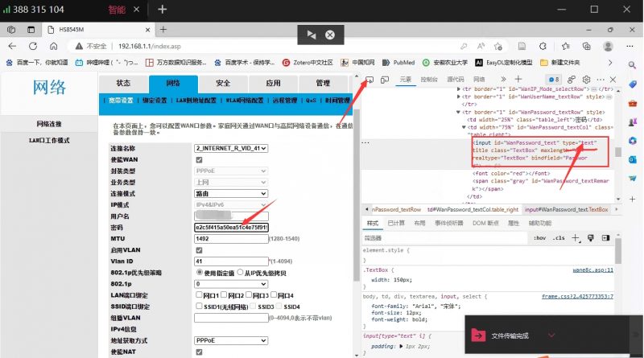Image resolution: width=644 pixels, height=358 pixels.
Task: Select the 使用指定值 radio button
Action: tap(200, 272)
